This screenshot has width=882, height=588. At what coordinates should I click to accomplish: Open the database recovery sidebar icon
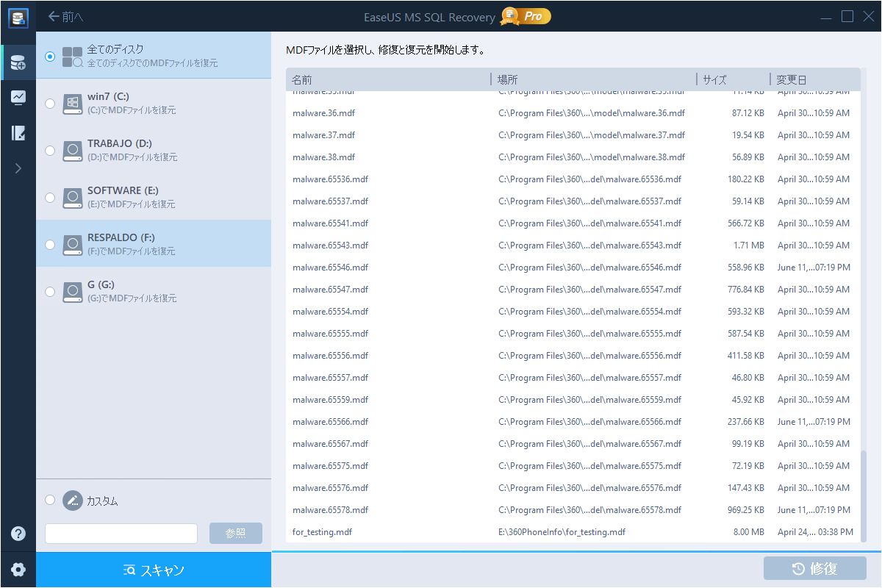pyautogui.click(x=18, y=64)
